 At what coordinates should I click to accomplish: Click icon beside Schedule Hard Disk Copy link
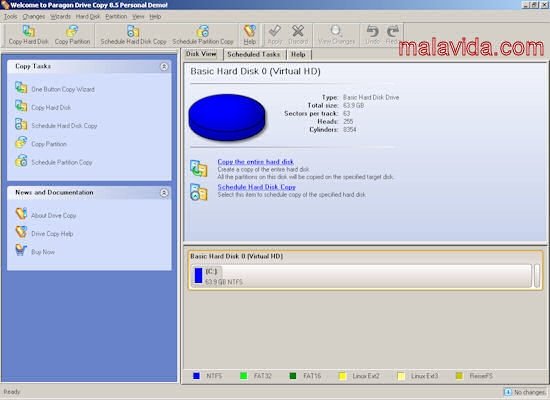[199, 192]
